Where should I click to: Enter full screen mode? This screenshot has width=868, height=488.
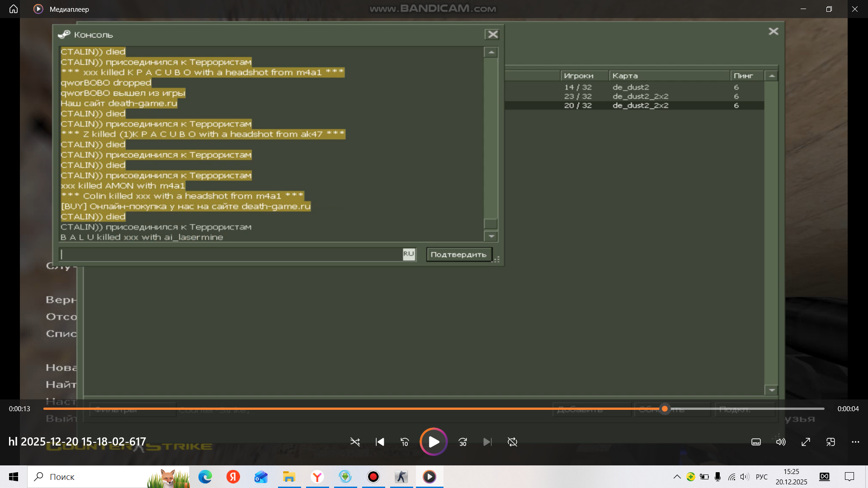tap(806, 442)
